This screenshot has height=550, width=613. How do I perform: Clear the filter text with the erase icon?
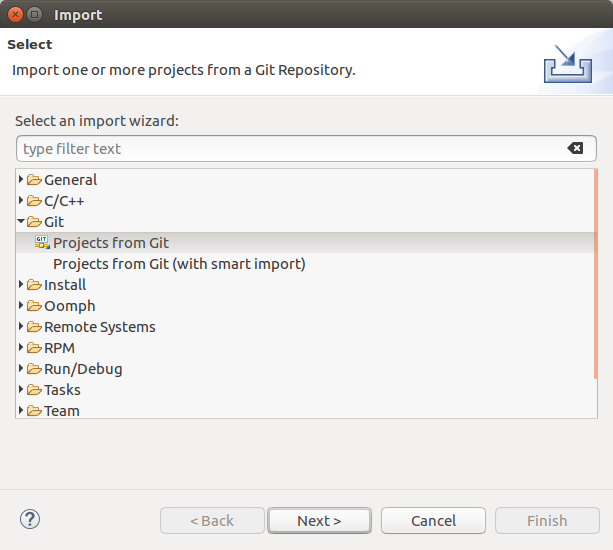(575, 149)
